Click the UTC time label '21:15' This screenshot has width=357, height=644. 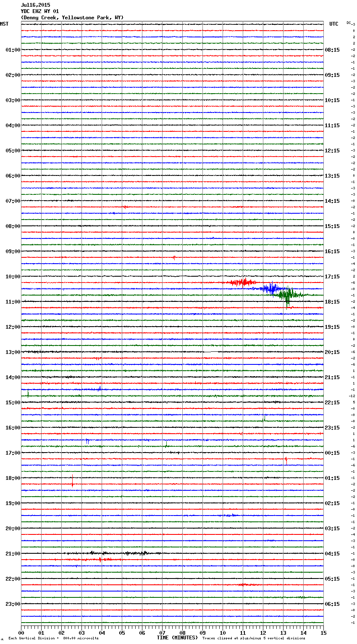tap(332, 377)
